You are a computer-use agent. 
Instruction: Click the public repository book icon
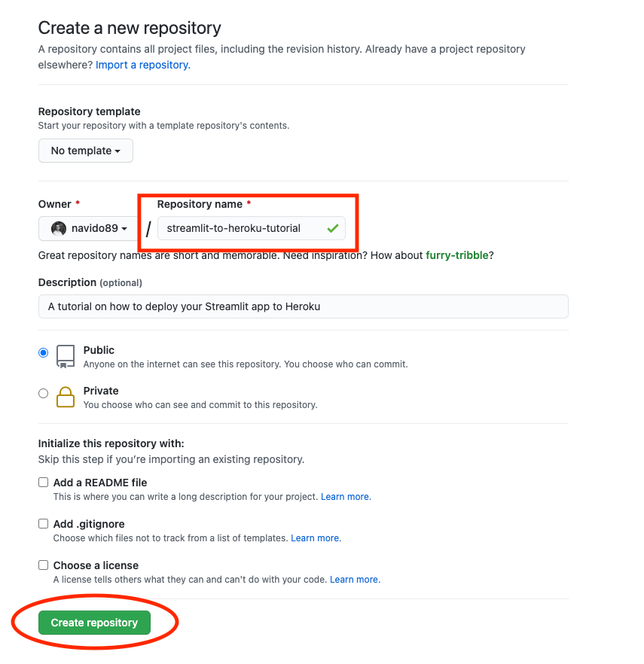[x=66, y=356]
